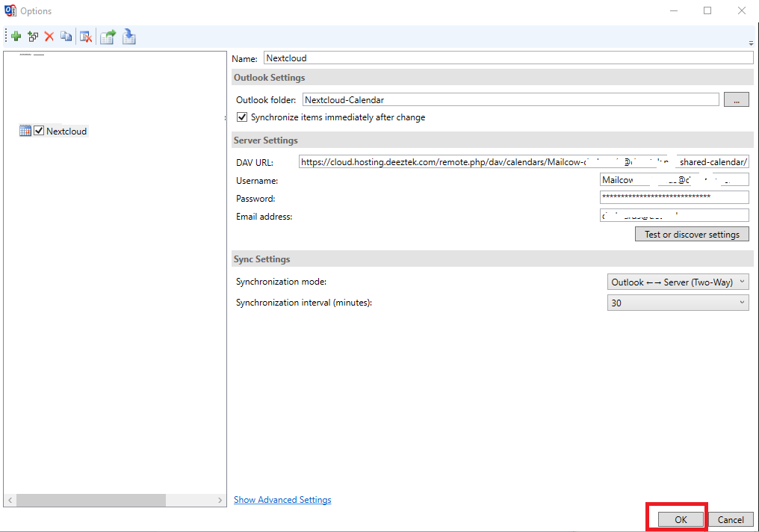Copy the selected profile
The image size is (759, 532).
point(66,37)
